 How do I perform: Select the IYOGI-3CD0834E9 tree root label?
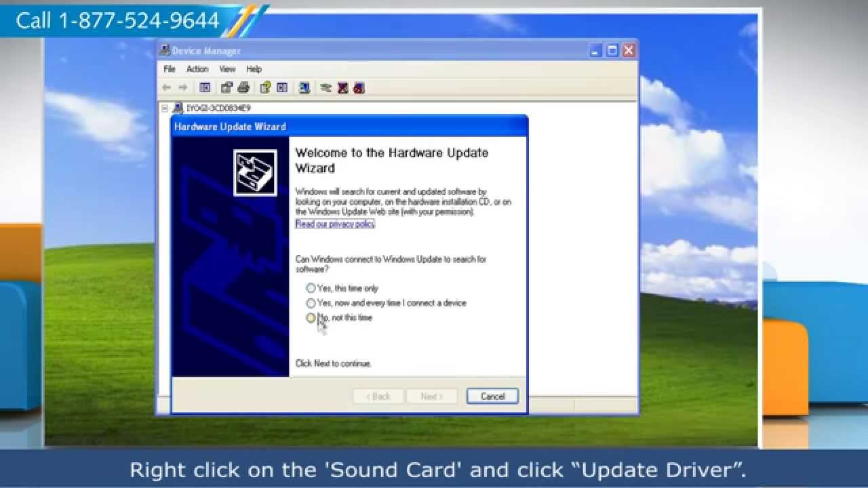click(218, 108)
